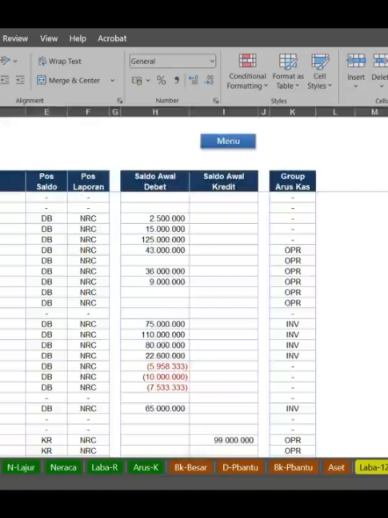Decrease the cell indent
The width and height of the screenshot is (388, 518).
5,80
